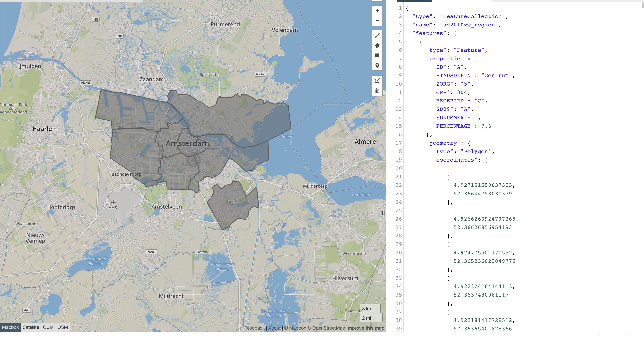The height and width of the screenshot is (338, 644).
Task: Click the Improve this map link
Action: pos(365,328)
